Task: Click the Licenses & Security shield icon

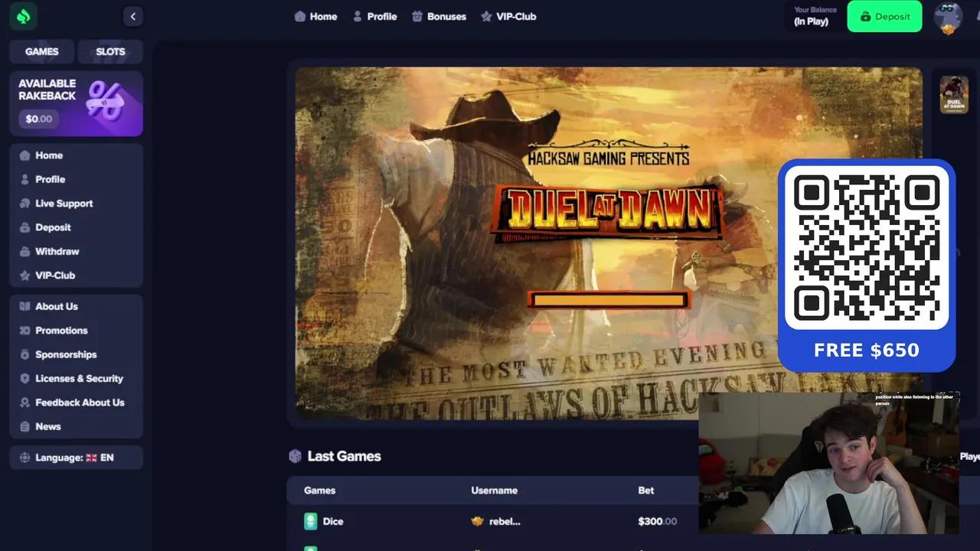Action: click(26, 378)
